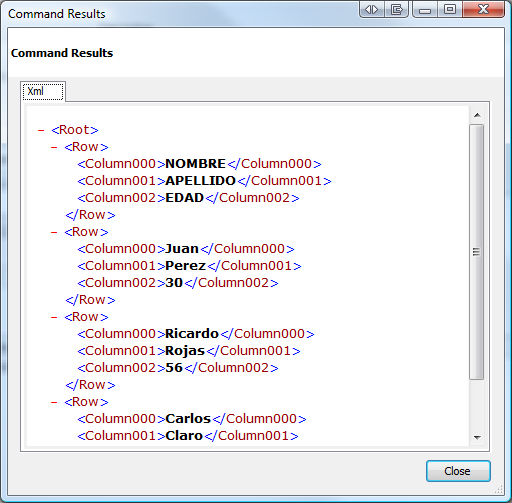
Task: Click the Close button
Action: [x=458, y=471]
